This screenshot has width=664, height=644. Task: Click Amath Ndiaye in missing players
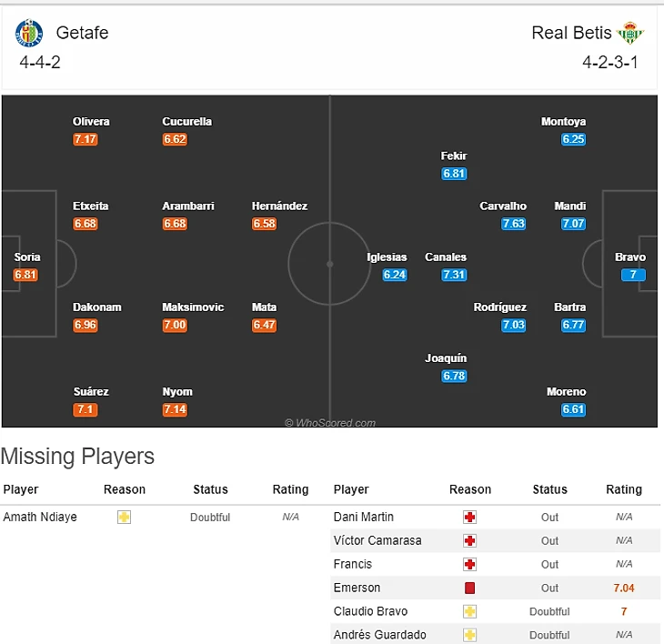[x=40, y=517]
